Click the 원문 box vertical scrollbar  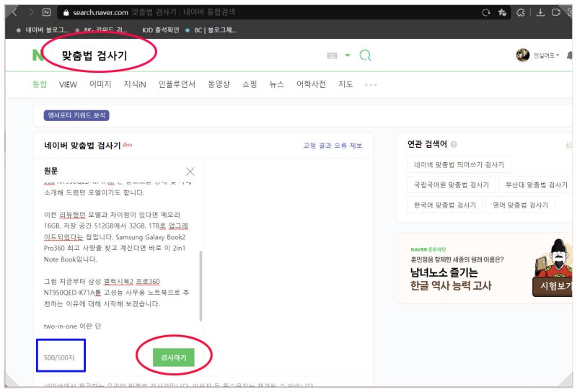pos(201,286)
